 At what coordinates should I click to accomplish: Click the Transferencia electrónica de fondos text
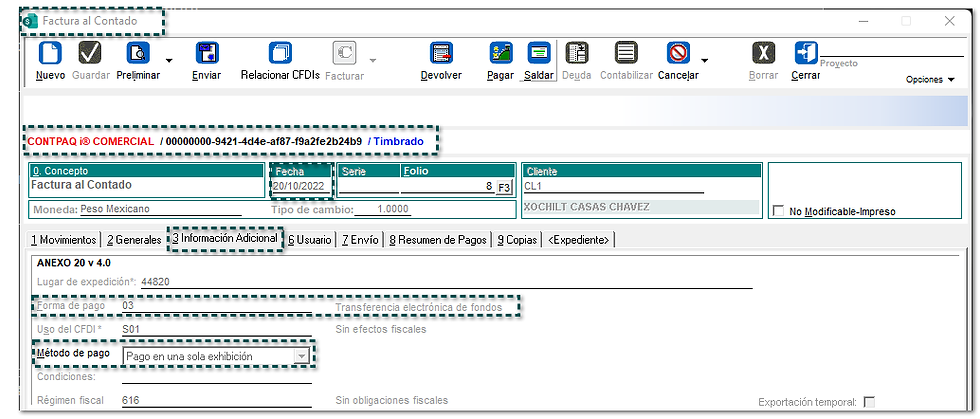point(418,307)
